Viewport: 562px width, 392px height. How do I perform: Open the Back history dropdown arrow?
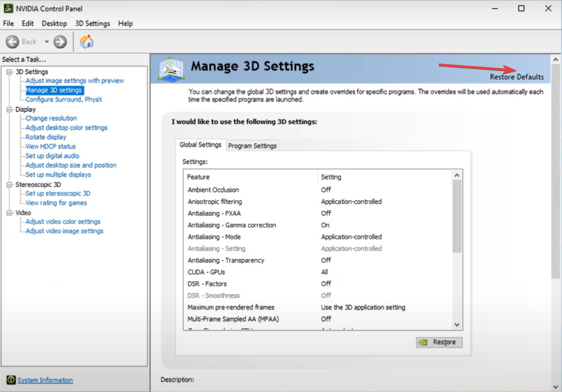pyautogui.click(x=46, y=42)
